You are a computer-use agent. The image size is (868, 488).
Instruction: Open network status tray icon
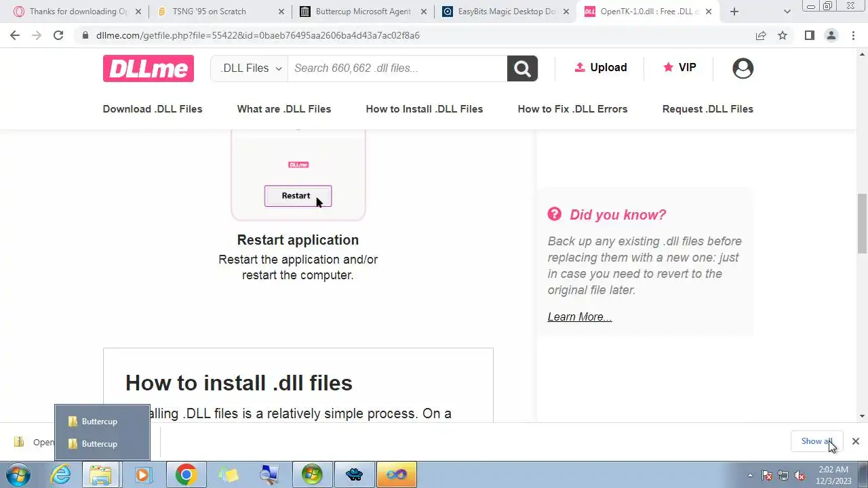[x=783, y=475]
